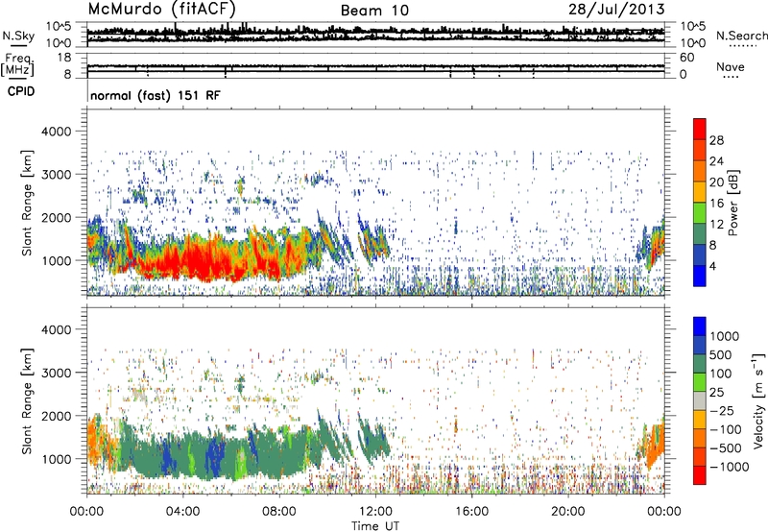This screenshot has width=768, height=532.
Task: Click the red top segment of Power color bar
Action: tap(700, 129)
